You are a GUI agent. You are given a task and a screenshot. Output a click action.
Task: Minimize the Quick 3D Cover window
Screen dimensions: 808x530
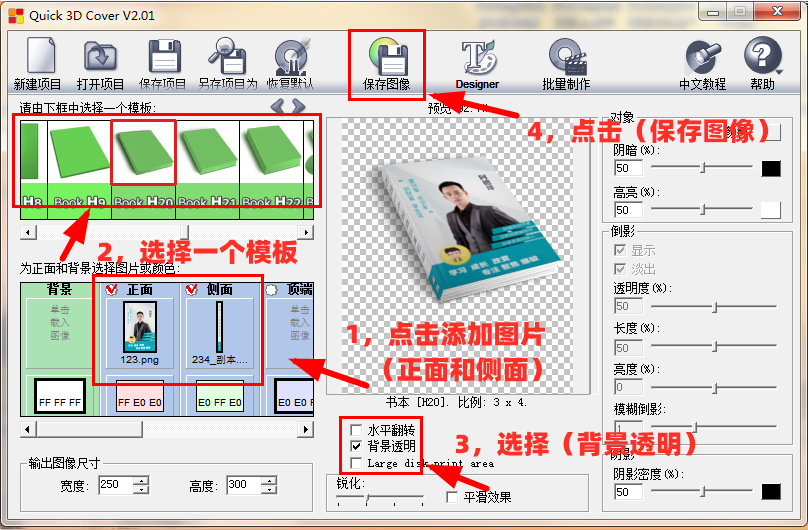[x=713, y=11]
